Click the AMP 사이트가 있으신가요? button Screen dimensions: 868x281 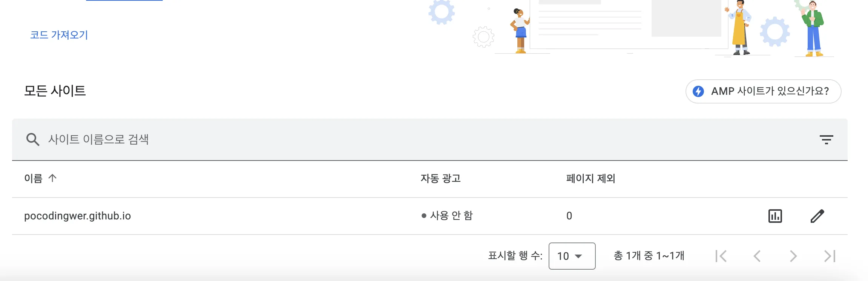(x=763, y=91)
